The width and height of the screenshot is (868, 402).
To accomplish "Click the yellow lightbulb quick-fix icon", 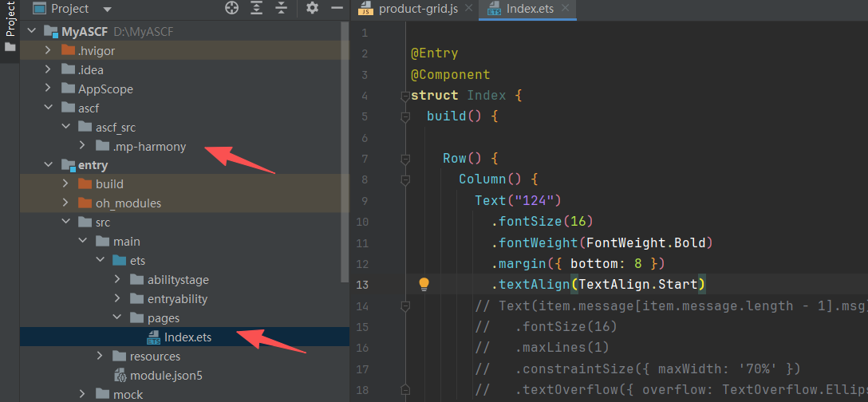I will point(424,284).
